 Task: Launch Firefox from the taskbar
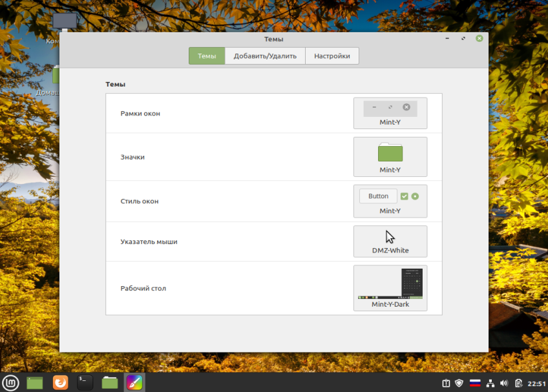point(61,382)
